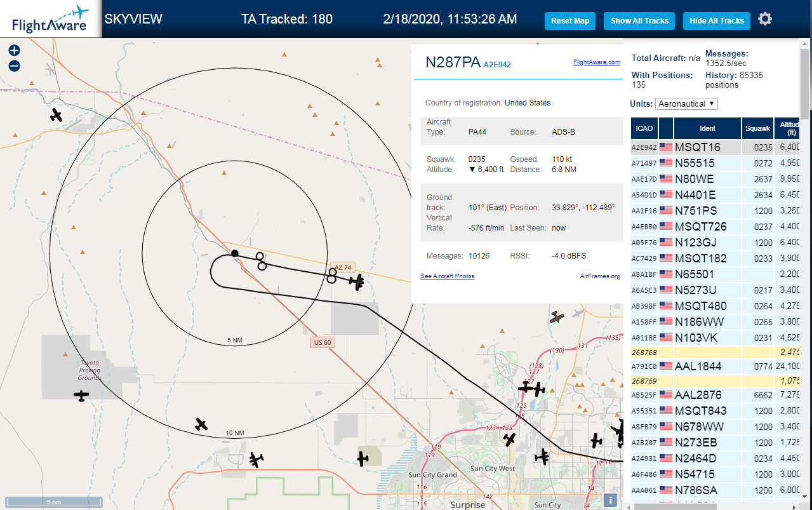The height and width of the screenshot is (510, 812).
Task: Select the N786SA aircraft row
Action: (x=715, y=490)
